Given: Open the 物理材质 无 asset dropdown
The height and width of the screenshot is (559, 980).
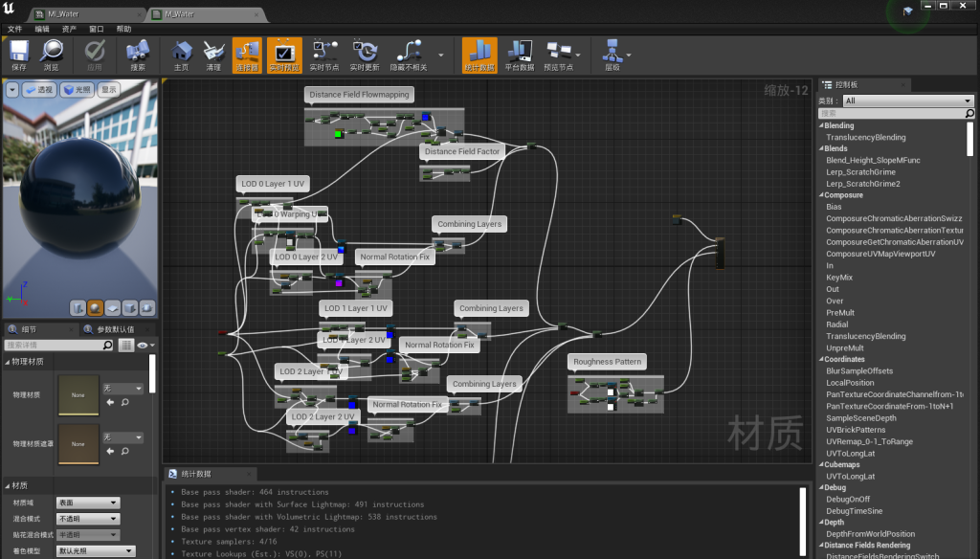Looking at the screenshot, I should pos(122,389).
